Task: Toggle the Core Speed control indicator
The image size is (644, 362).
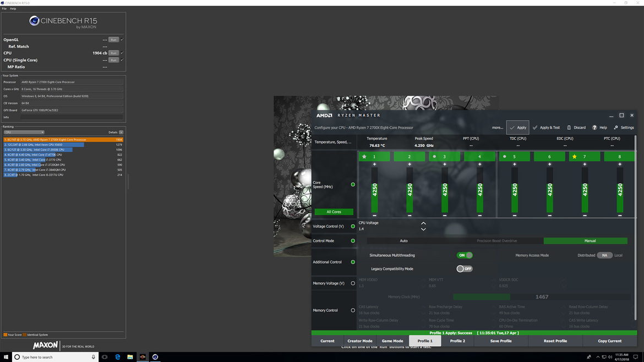Action: pyautogui.click(x=353, y=185)
